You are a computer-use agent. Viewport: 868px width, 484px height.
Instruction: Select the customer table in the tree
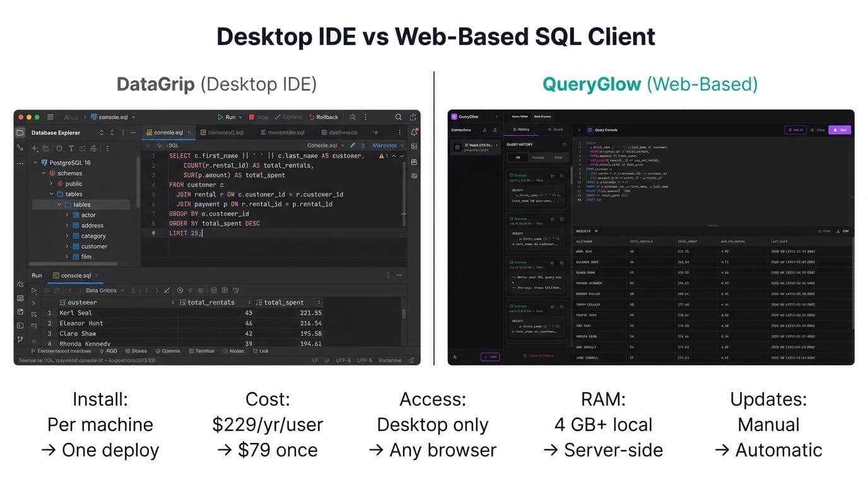pos(95,246)
